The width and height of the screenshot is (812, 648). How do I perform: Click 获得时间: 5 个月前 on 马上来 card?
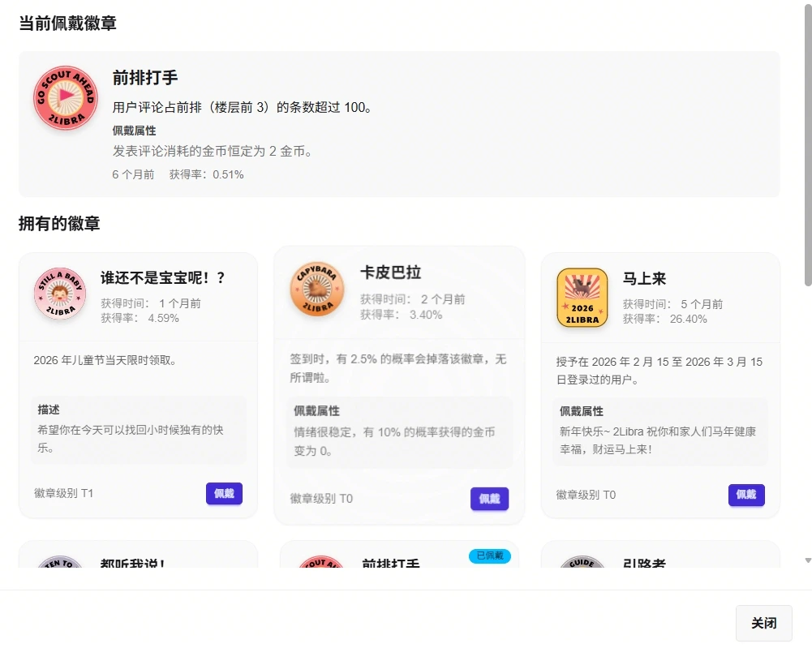coord(672,304)
